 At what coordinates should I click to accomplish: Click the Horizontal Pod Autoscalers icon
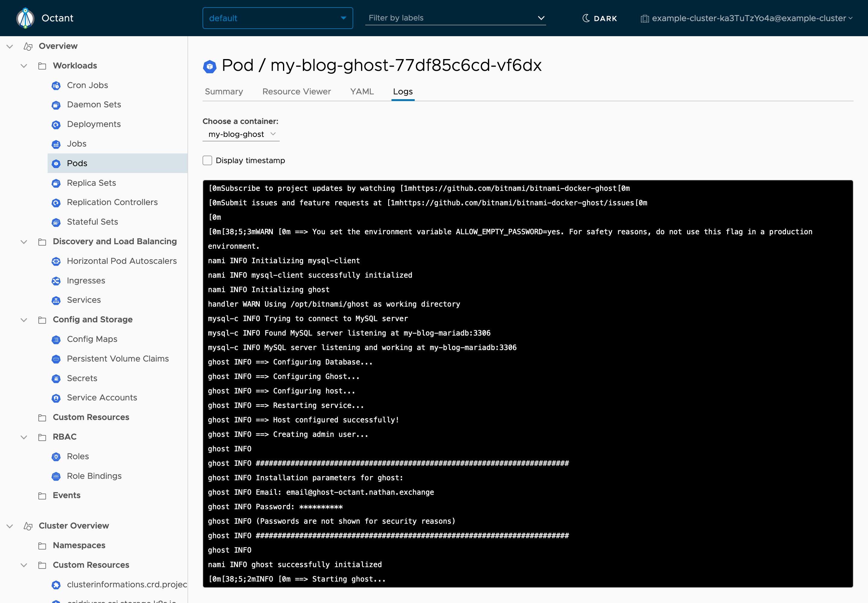(x=56, y=261)
